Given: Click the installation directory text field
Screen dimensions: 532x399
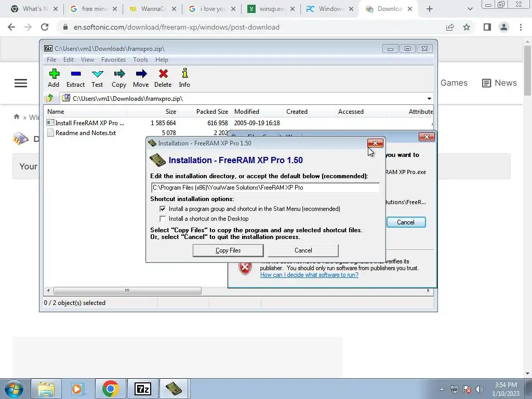Looking at the screenshot, I should click(x=265, y=187).
